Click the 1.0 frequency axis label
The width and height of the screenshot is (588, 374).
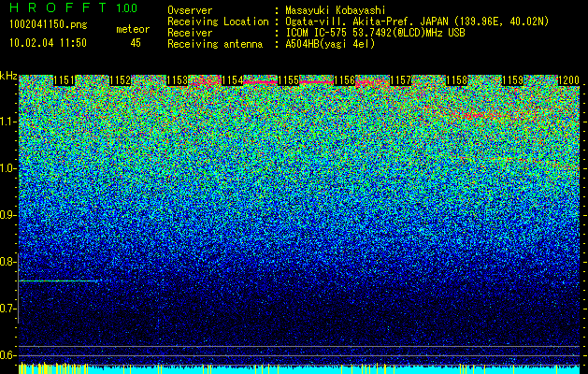tap(8, 168)
